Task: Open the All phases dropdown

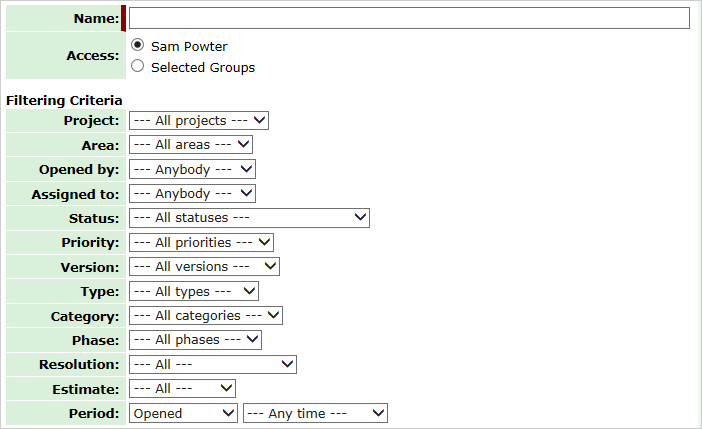Action: click(195, 340)
